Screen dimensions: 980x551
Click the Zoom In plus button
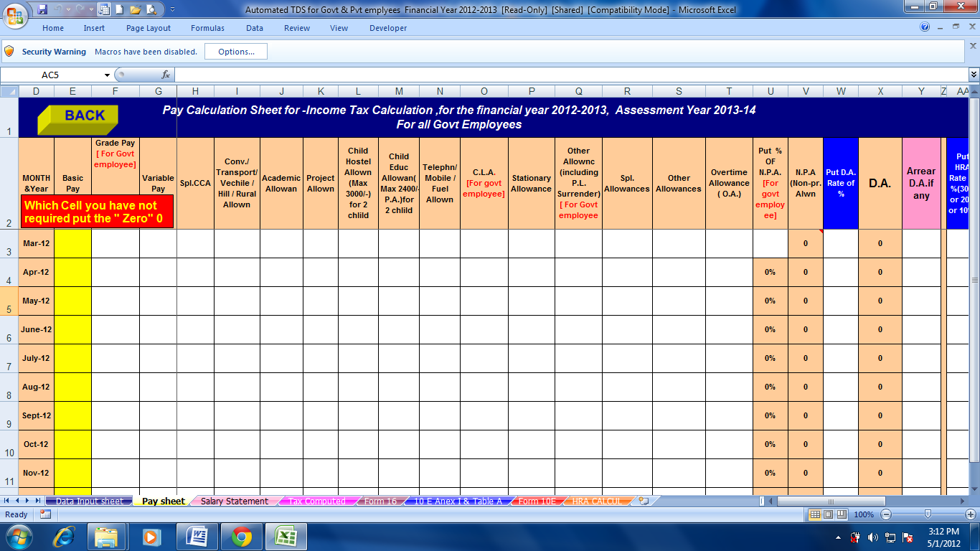pos(971,514)
